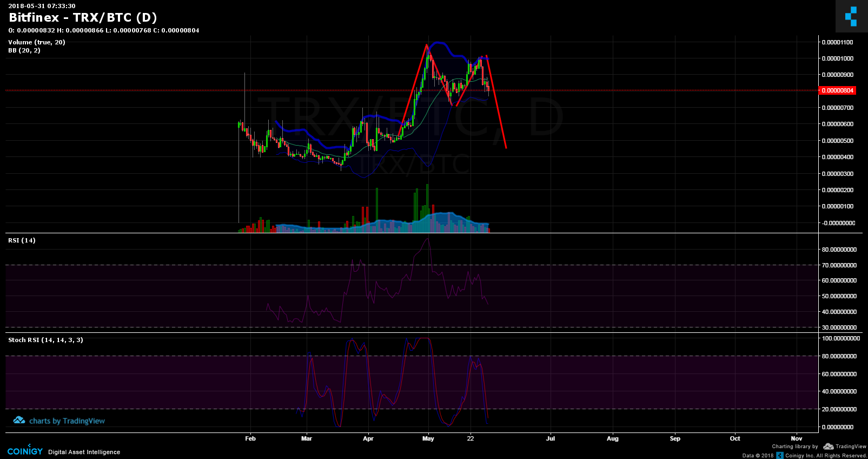This screenshot has width=868, height=459.
Task: Click the TradingView cloud icon beside 'charts by'
Action: coord(19,420)
